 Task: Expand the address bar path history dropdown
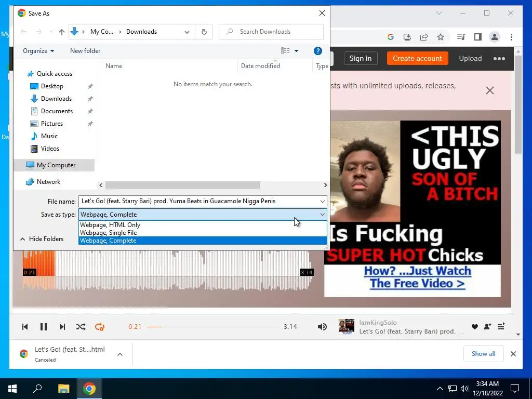click(187, 32)
